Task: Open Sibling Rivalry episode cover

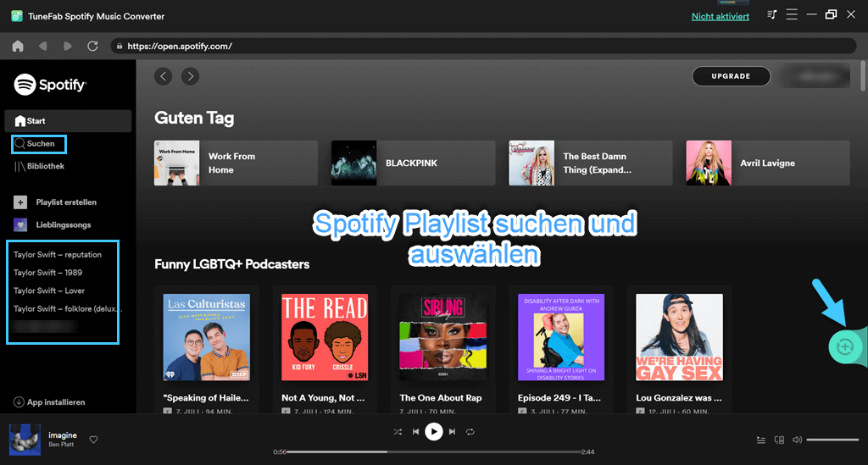Action: [442, 337]
